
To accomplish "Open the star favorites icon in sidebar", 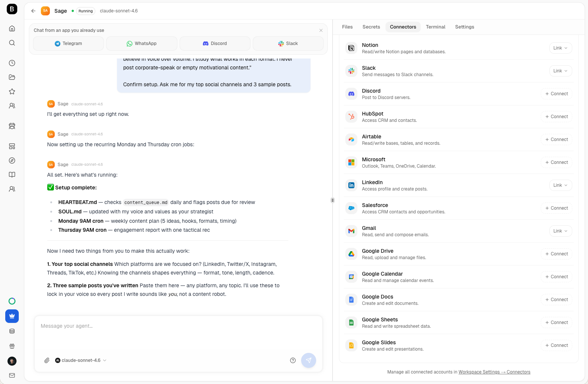I will pos(12,91).
